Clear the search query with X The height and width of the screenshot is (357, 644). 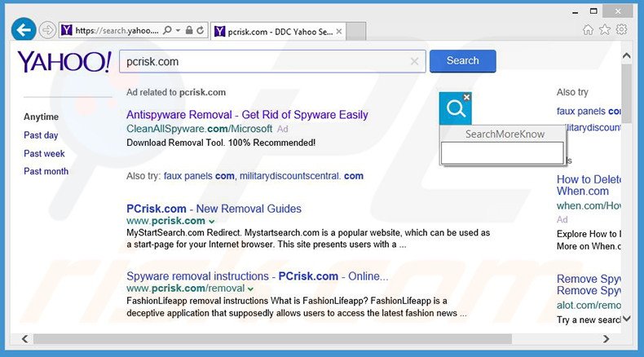point(414,62)
